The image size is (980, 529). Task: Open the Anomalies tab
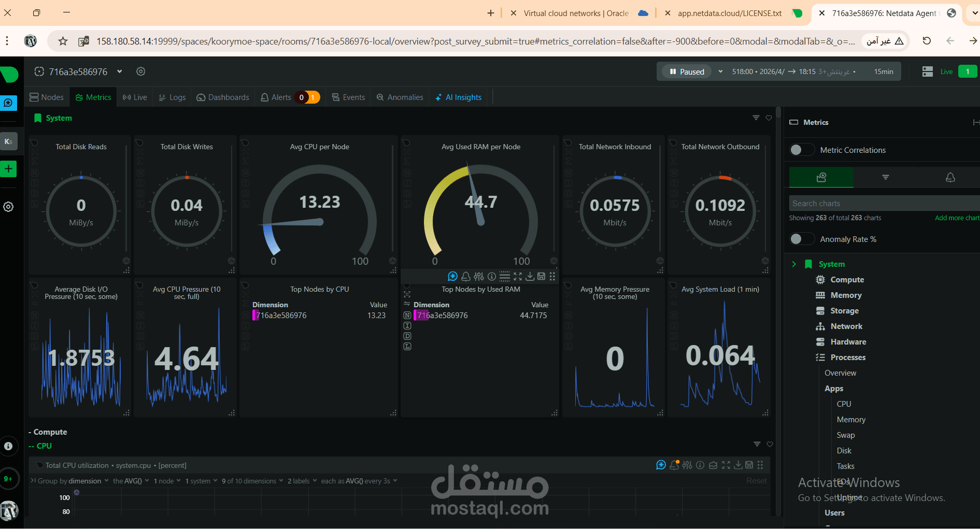tap(400, 97)
